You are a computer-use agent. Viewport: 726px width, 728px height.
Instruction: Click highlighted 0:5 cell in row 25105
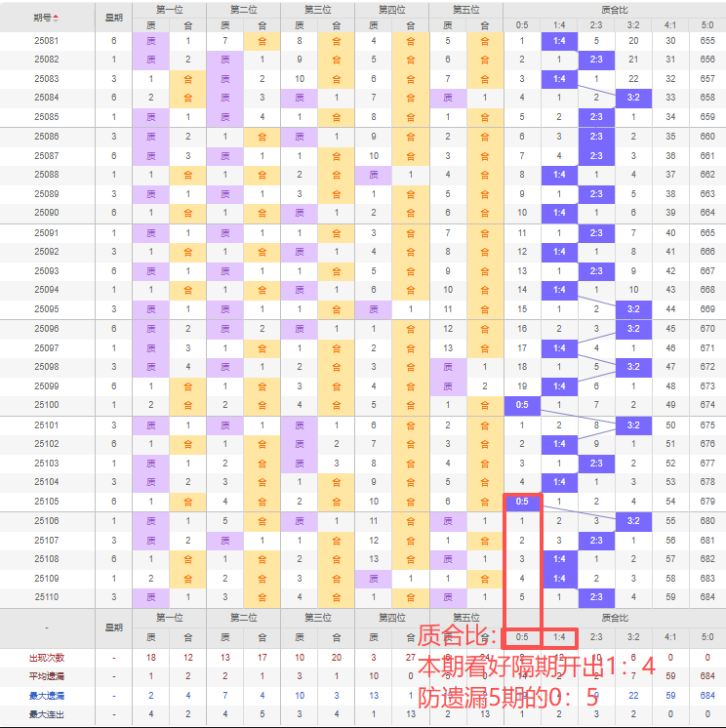point(522,502)
